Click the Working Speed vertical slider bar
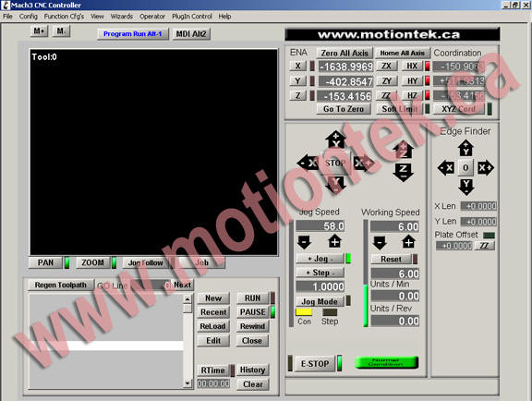The height and width of the screenshot is (401, 532). pyautogui.click(x=366, y=273)
